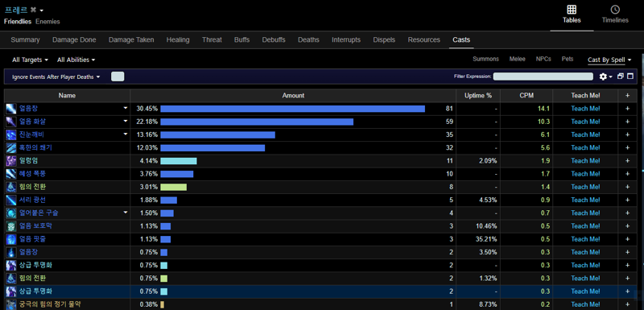Click the 얼음장 spell icon with 3.50% uptime
The width and height of the screenshot is (644, 310).
(x=11, y=252)
